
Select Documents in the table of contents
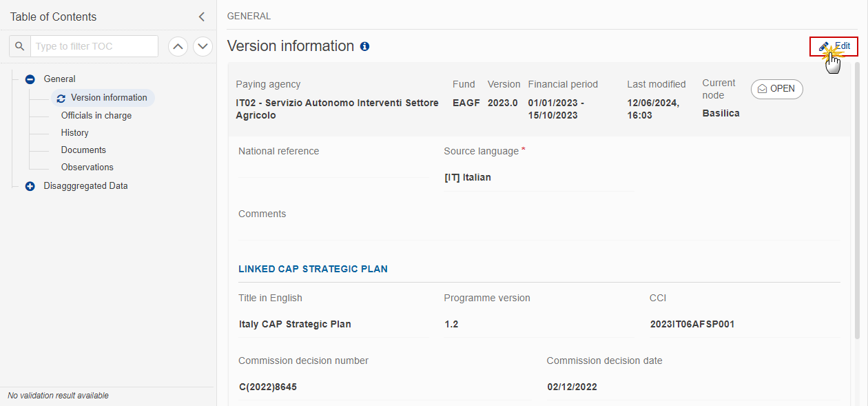coord(83,150)
